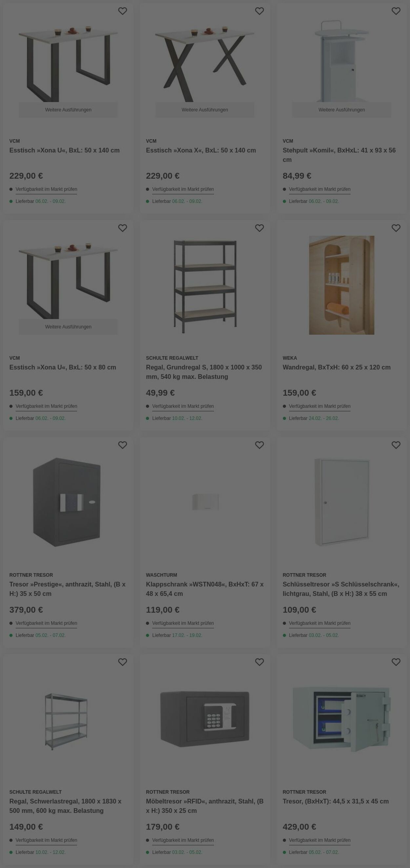Favorite the Esstisch Xona U 140 cm
410x868 pixels.
tap(122, 11)
